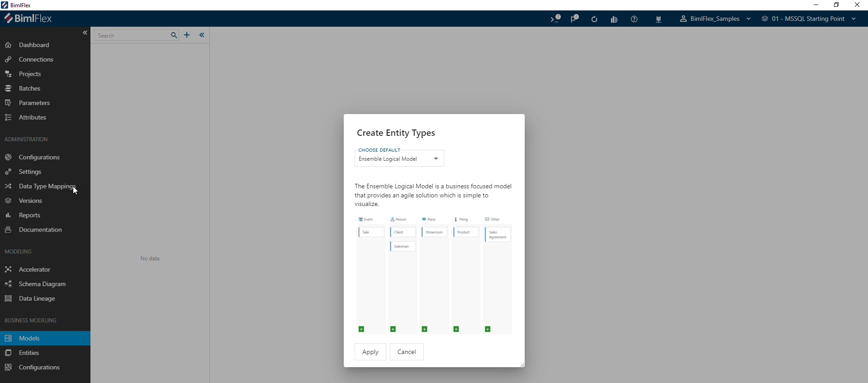This screenshot has width=868, height=383.
Task: Open the BimlFlex_Samples customer dropdown
Action: (x=715, y=19)
